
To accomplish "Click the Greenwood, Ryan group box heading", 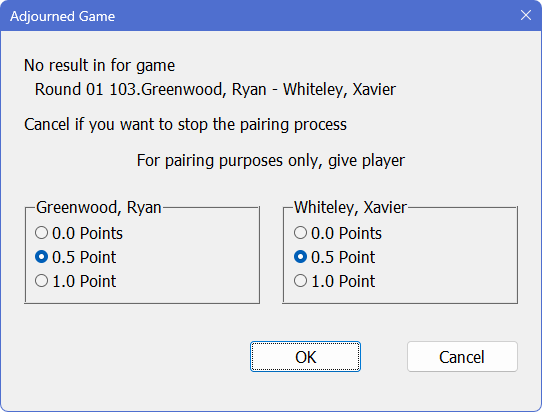I will tap(99, 207).
